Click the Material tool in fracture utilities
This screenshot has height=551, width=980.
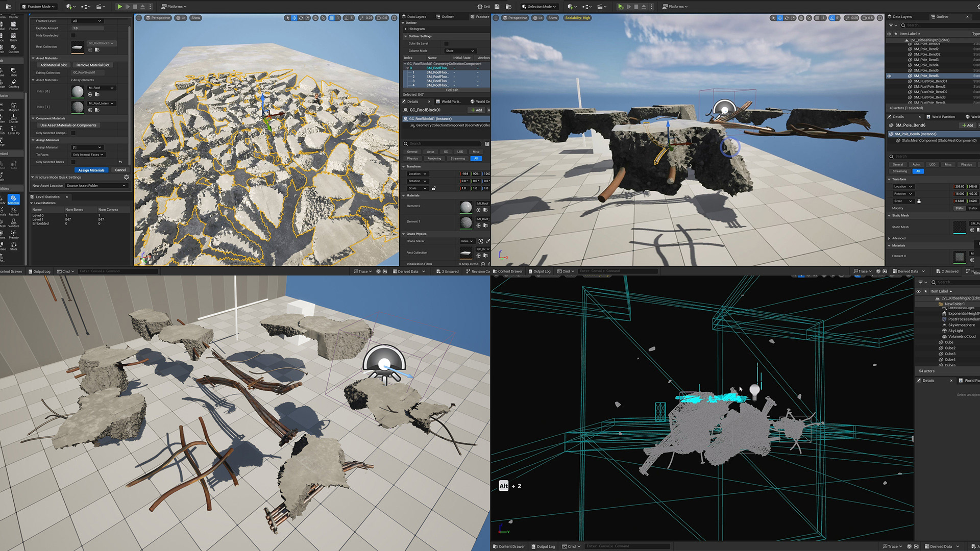click(x=14, y=199)
